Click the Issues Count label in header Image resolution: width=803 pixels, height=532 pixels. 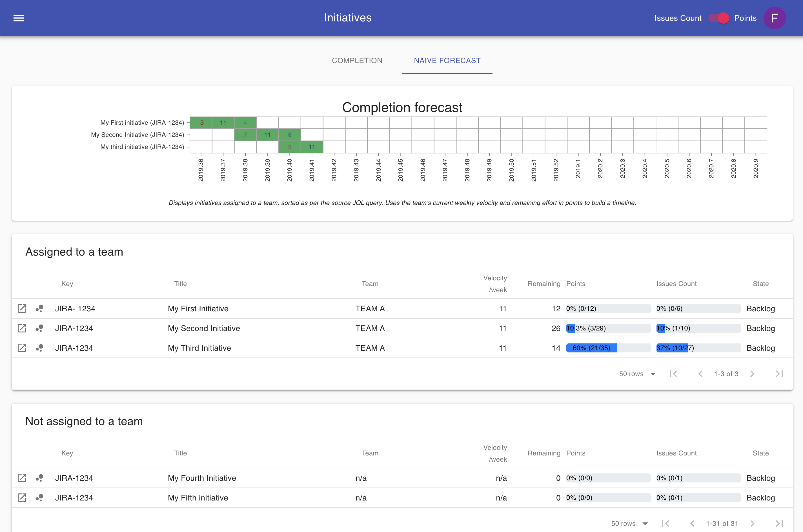coord(677,18)
